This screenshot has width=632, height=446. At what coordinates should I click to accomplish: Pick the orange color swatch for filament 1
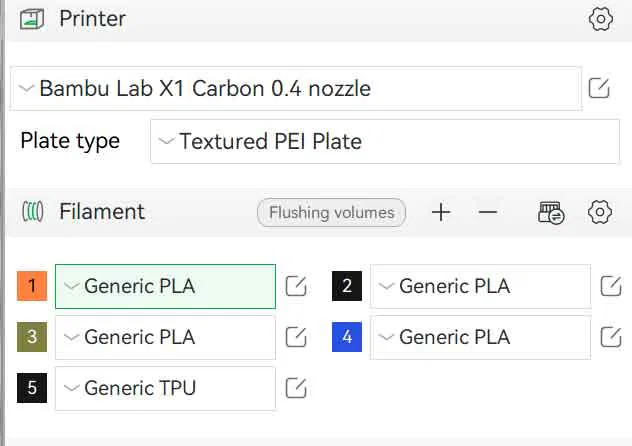point(32,287)
